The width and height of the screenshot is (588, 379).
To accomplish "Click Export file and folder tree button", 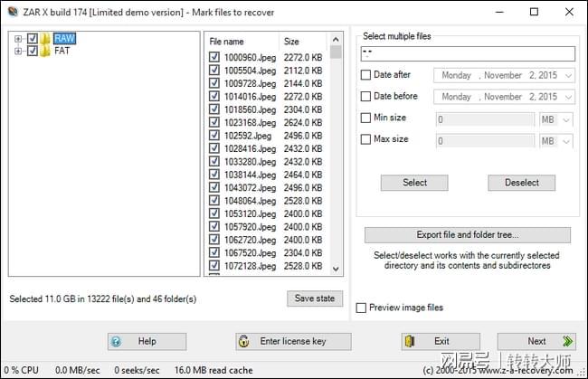I will pyautogui.click(x=468, y=234).
